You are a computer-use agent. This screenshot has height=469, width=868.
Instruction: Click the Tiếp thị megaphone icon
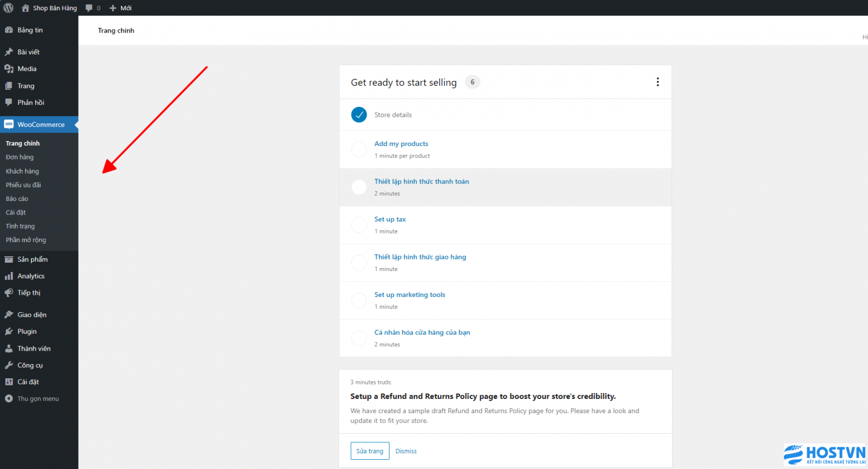(9, 293)
